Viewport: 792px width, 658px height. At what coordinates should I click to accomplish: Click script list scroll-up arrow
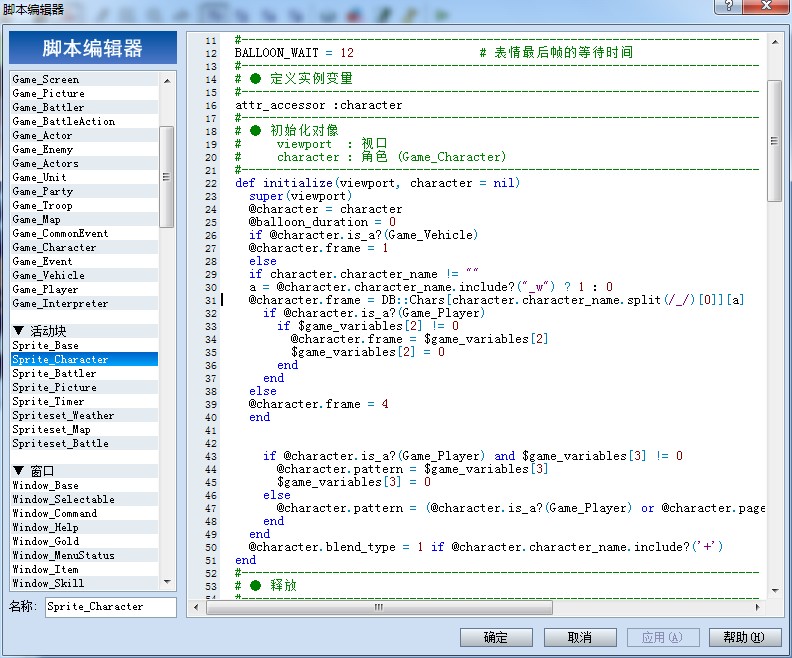[x=167, y=80]
